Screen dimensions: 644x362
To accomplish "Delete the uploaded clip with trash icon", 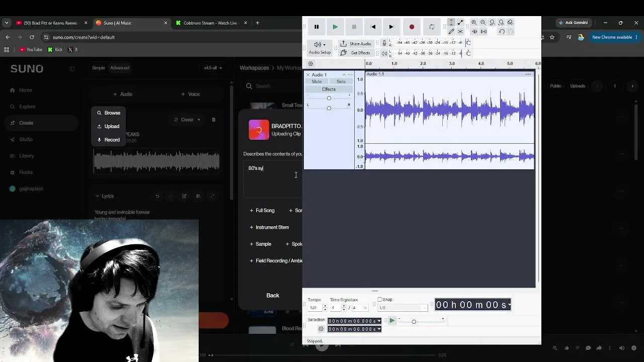I will (x=213, y=120).
